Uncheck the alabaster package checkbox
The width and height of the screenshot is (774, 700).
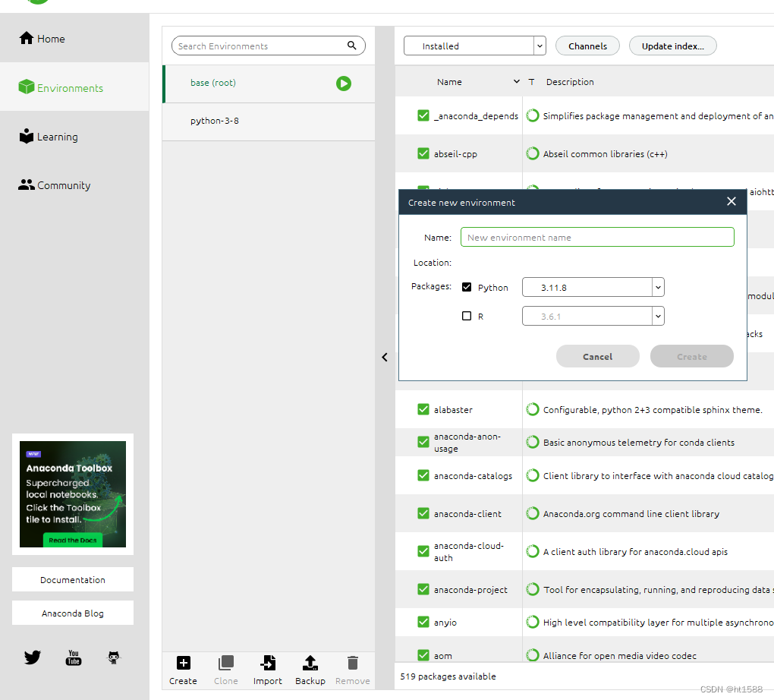tap(423, 409)
